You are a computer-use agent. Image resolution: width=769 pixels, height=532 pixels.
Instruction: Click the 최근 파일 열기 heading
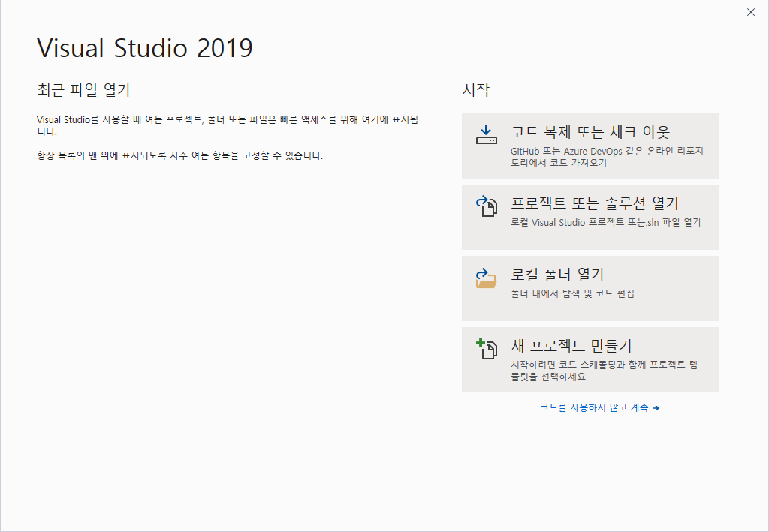click(x=83, y=90)
